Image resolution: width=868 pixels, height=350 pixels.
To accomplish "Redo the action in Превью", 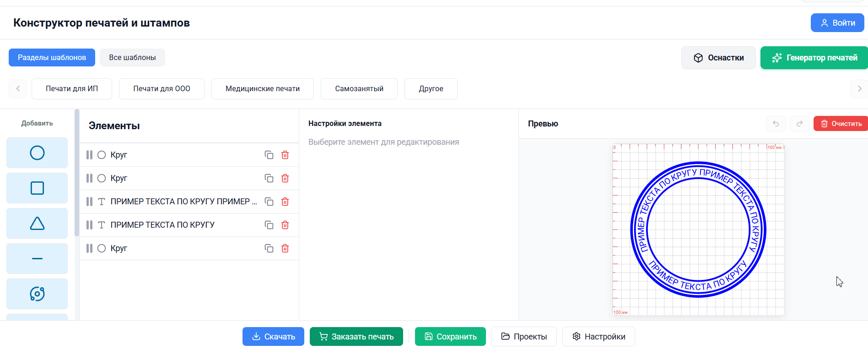I will click(800, 124).
